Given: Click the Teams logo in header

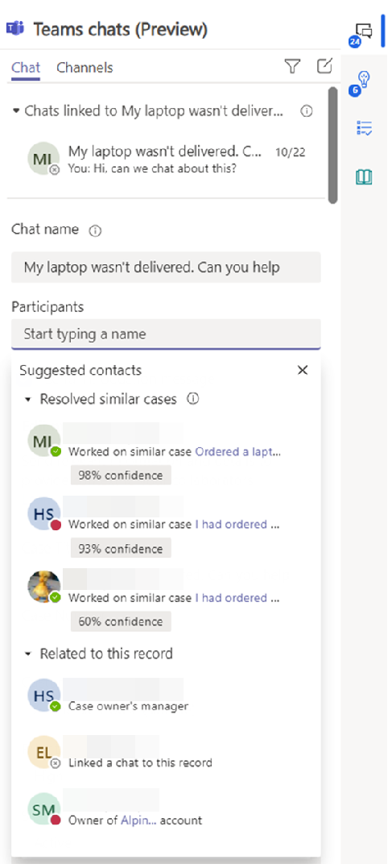Looking at the screenshot, I should 16,29.
